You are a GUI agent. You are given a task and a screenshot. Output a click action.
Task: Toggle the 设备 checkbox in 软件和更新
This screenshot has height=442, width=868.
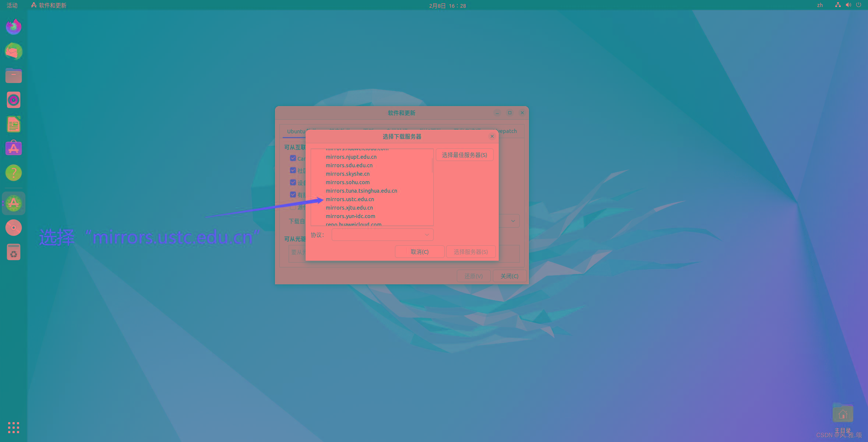click(x=293, y=182)
